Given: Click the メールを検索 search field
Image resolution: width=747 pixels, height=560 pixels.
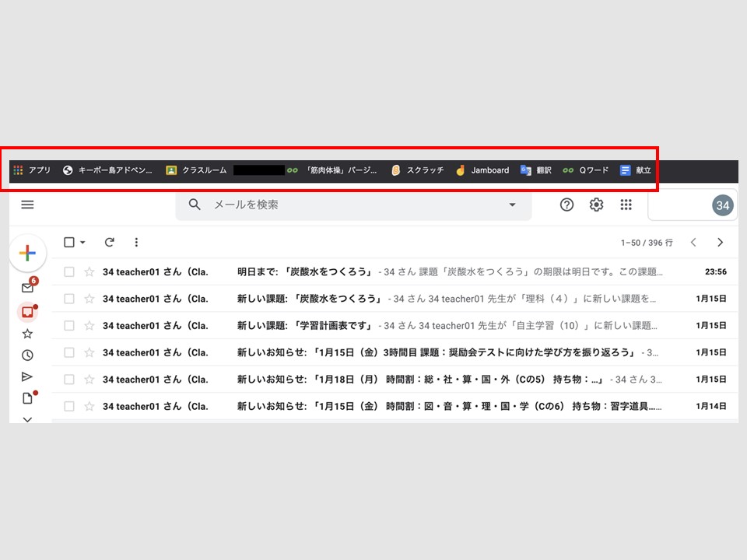Looking at the screenshot, I should 350,205.
